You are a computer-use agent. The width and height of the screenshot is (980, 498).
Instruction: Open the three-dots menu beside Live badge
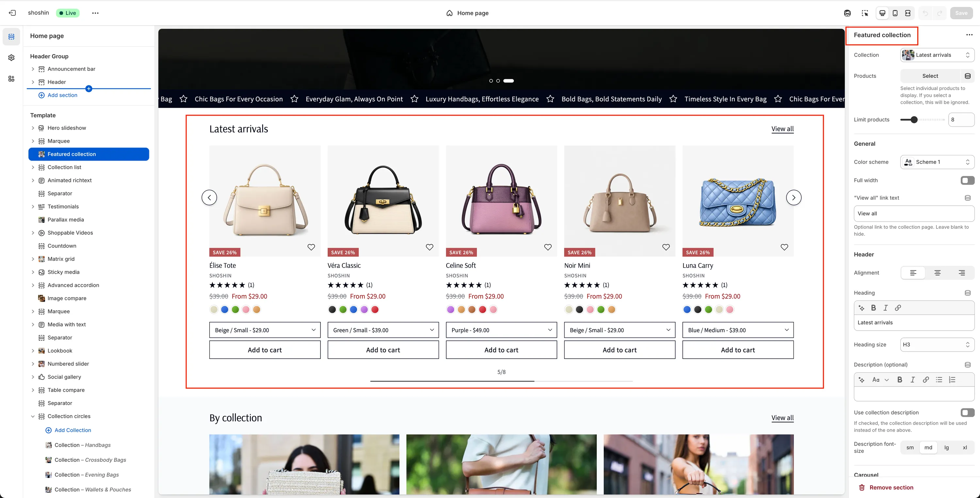point(95,13)
